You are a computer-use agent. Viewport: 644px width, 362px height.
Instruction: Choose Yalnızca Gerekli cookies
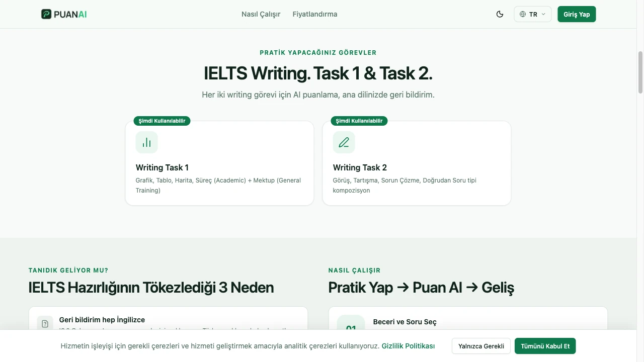(x=481, y=346)
